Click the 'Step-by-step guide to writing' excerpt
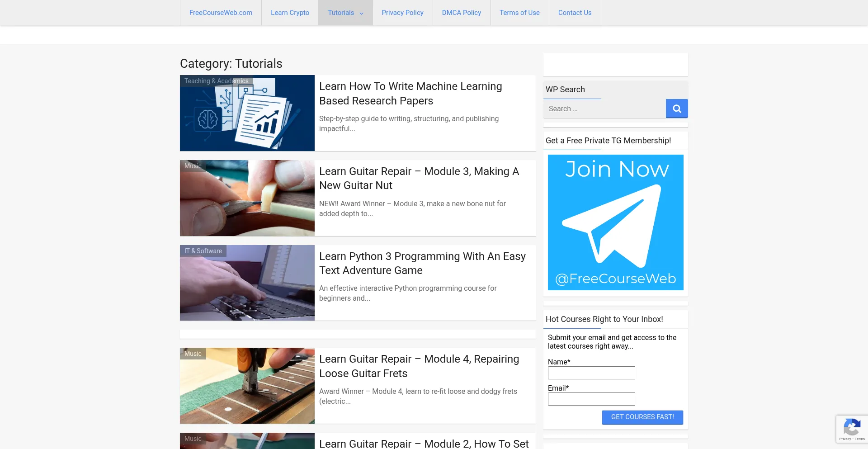The height and width of the screenshot is (449, 868). 409,123
